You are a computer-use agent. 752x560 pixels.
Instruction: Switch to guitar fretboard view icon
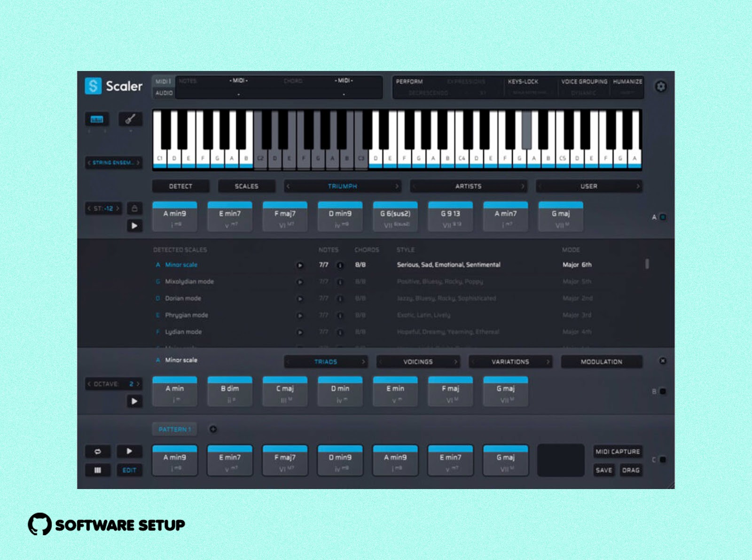(130, 119)
